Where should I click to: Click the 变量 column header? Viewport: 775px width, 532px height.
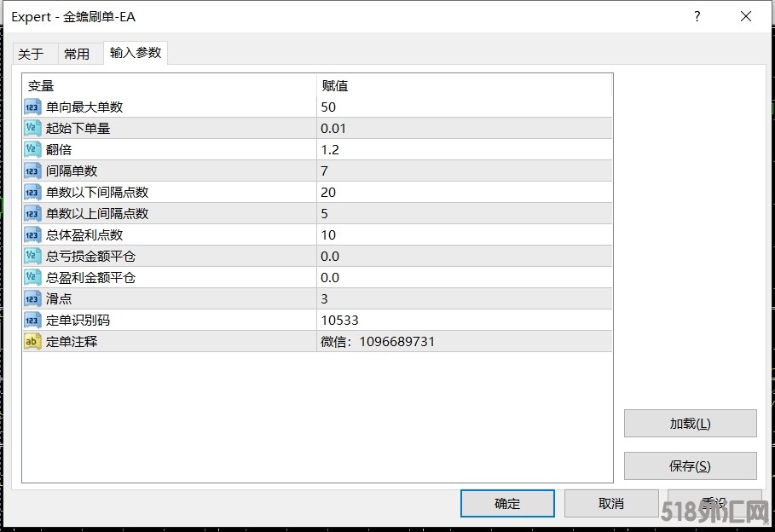169,85
